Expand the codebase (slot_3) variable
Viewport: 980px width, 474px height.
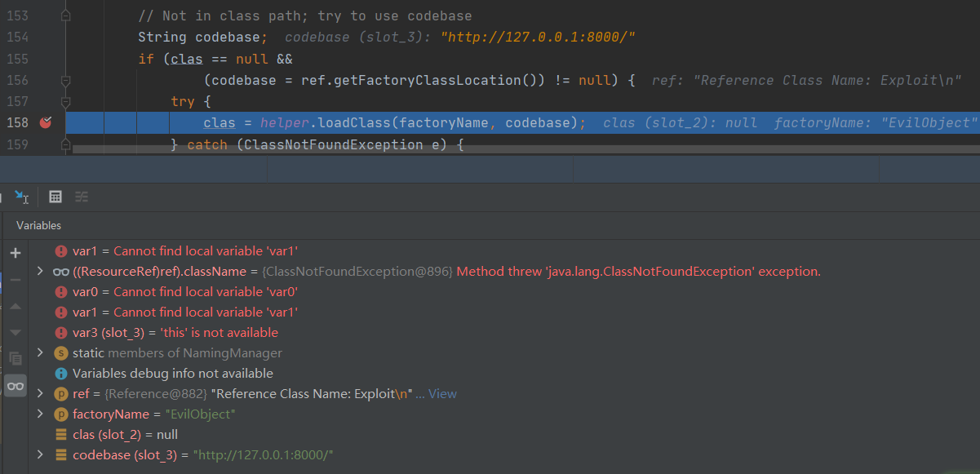point(41,455)
